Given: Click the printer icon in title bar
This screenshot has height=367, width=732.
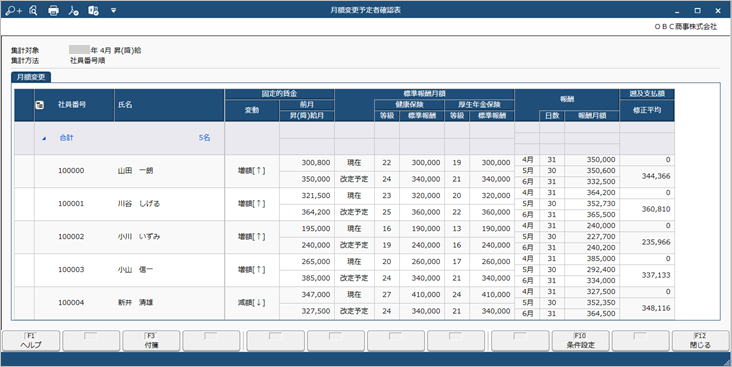Looking at the screenshot, I should click(x=54, y=10).
